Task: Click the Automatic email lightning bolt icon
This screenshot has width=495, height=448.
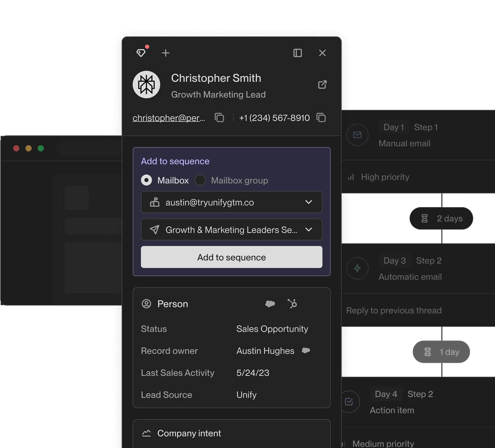Action: [357, 268]
